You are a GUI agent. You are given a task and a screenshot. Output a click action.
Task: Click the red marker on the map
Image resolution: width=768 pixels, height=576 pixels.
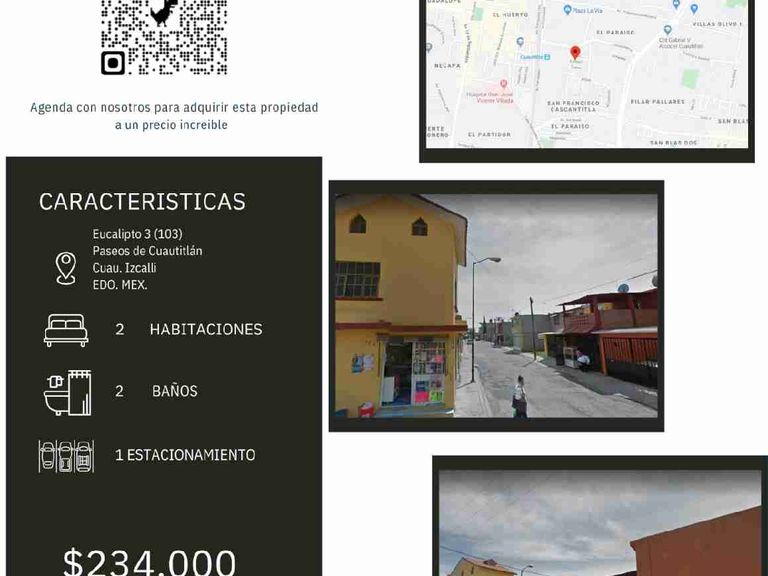point(576,53)
